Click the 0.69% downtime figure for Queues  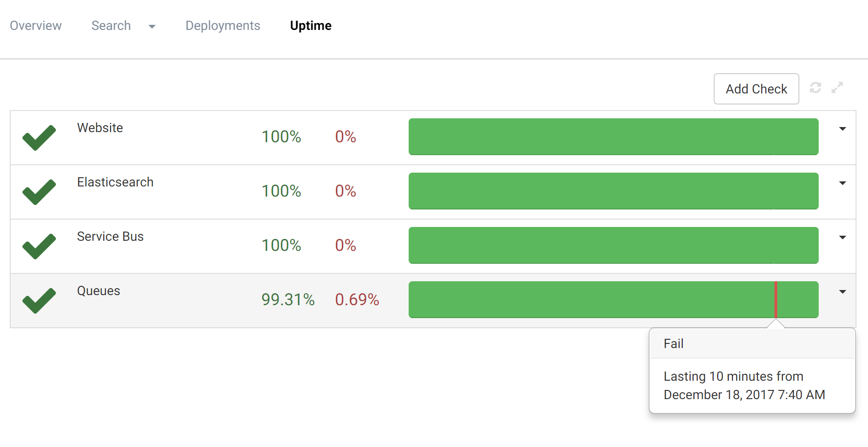point(357,300)
